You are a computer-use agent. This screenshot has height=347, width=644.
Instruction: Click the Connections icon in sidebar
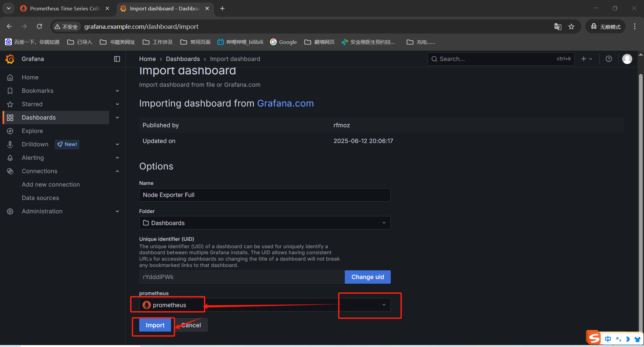pos(10,171)
